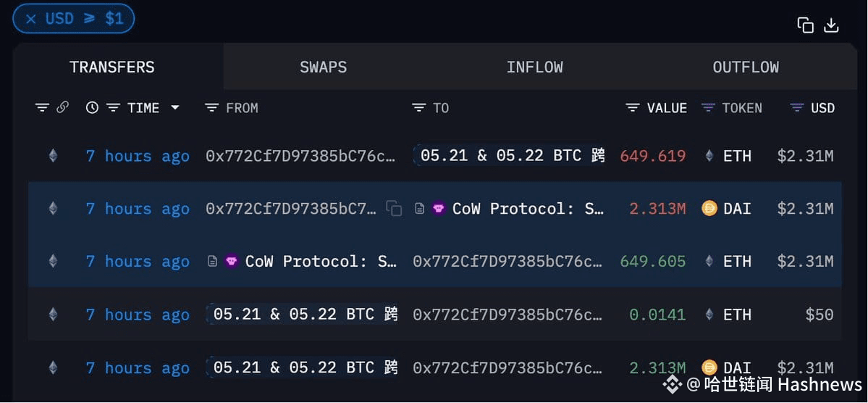Viewport: 868px width, 403px height.
Task: Copy the 0x772Cf7D97385bC7 address in DAI row
Action: 394,209
